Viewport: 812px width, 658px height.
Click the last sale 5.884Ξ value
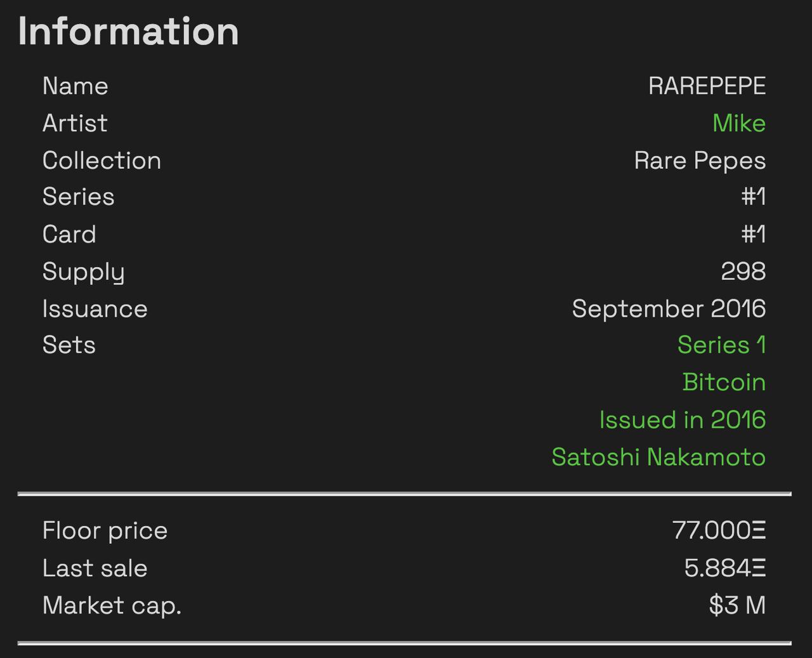[x=725, y=568]
